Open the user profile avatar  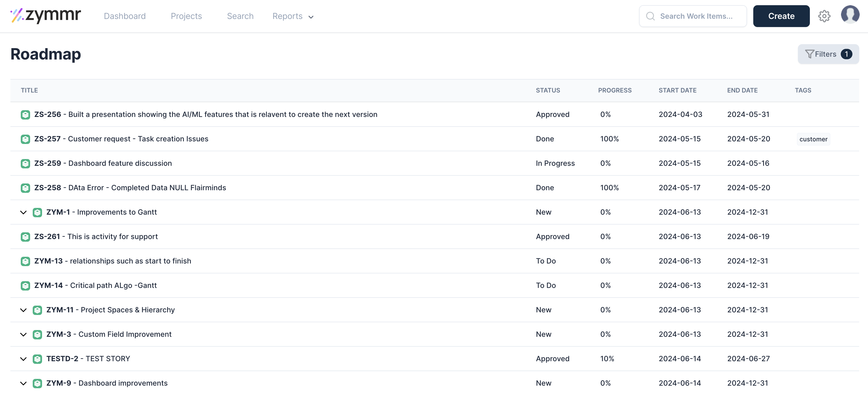click(850, 15)
